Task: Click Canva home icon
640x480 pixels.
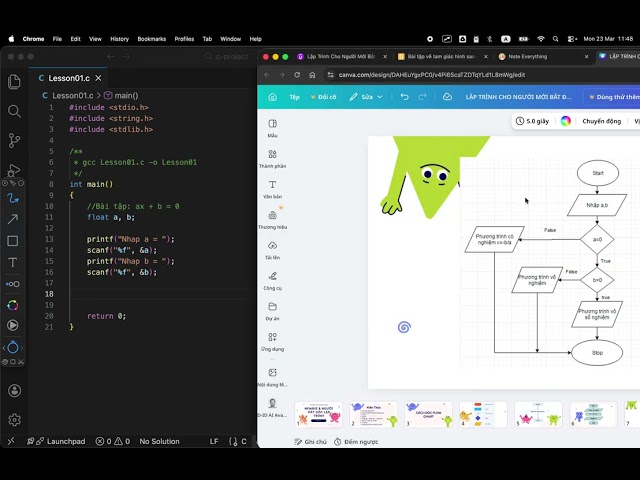Action: [272, 97]
